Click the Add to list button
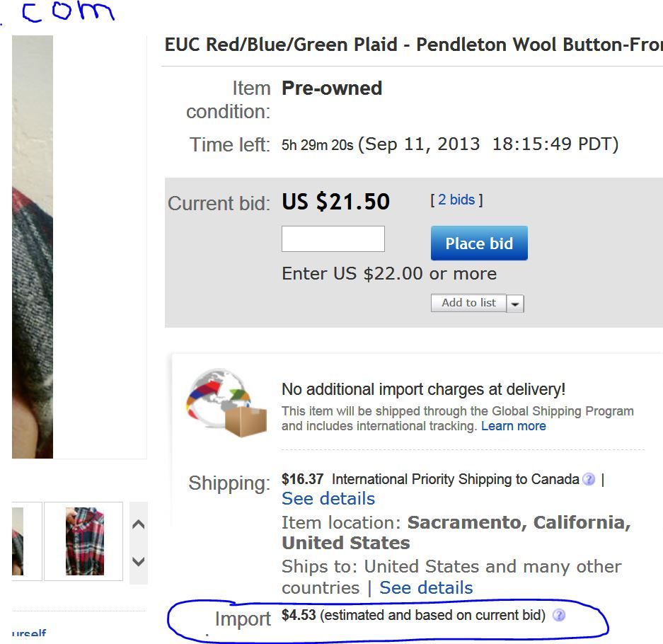This screenshot has width=663, height=644. (468, 303)
